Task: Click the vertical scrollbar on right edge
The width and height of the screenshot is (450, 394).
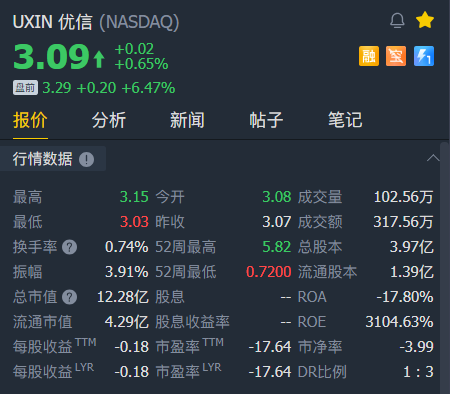Action: pos(445,267)
